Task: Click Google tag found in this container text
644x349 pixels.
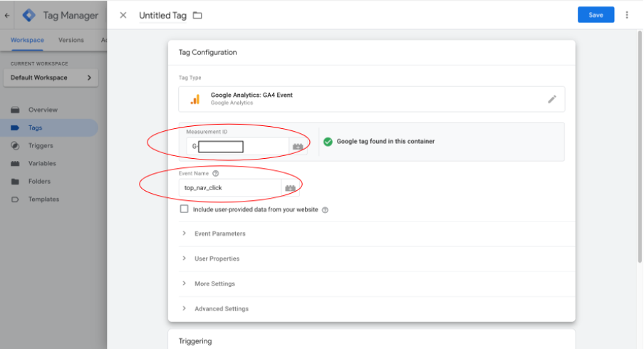Action: pyautogui.click(x=385, y=141)
